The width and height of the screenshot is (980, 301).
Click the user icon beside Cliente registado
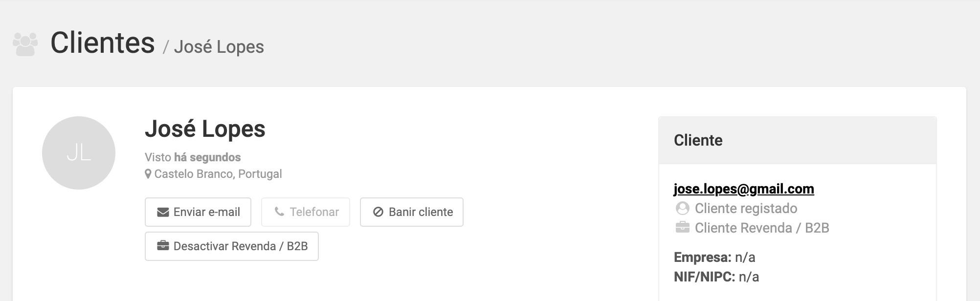point(682,209)
